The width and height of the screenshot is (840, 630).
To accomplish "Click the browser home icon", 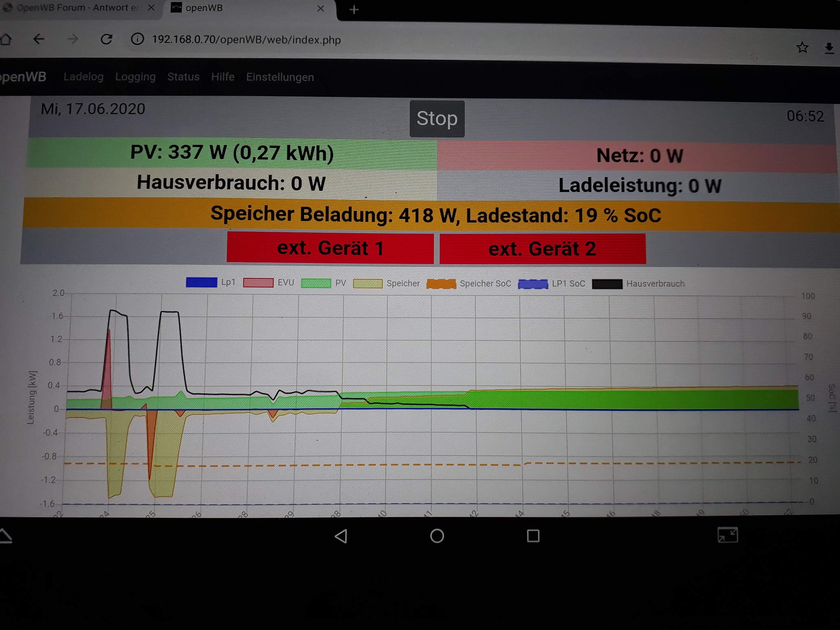I will click(6, 39).
